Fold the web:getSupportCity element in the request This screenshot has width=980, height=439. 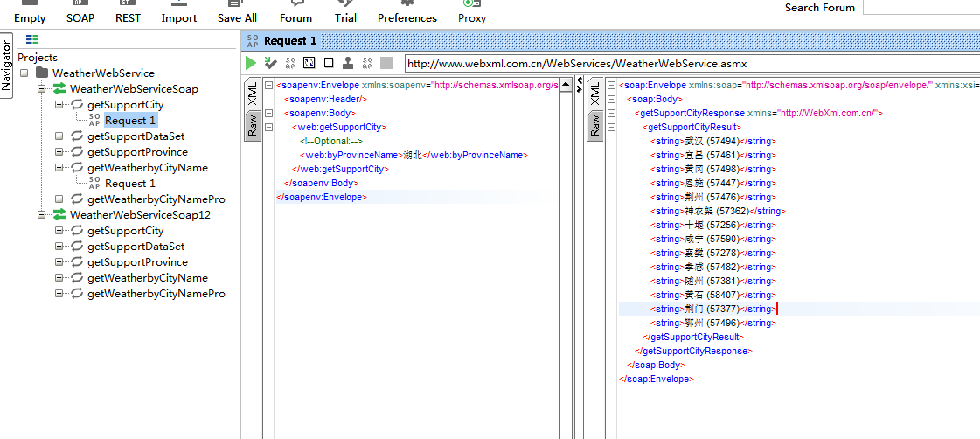(268, 127)
